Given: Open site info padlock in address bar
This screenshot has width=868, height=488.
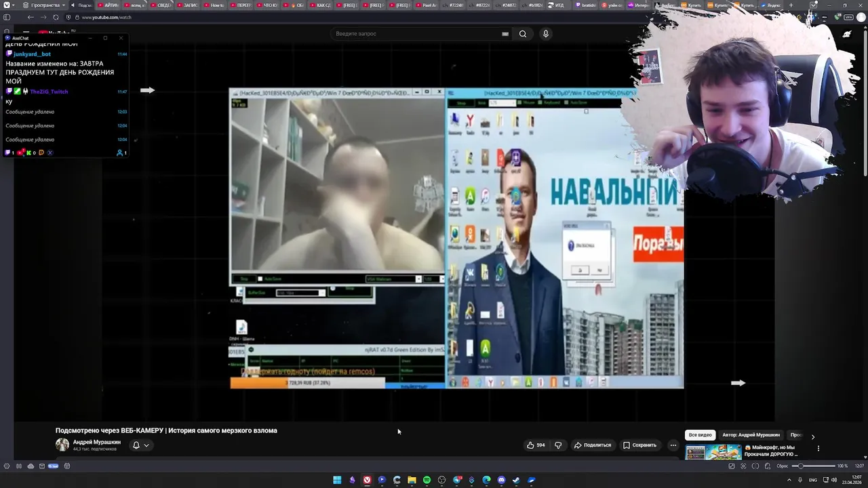Looking at the screenshot, I should click(77, 17).
